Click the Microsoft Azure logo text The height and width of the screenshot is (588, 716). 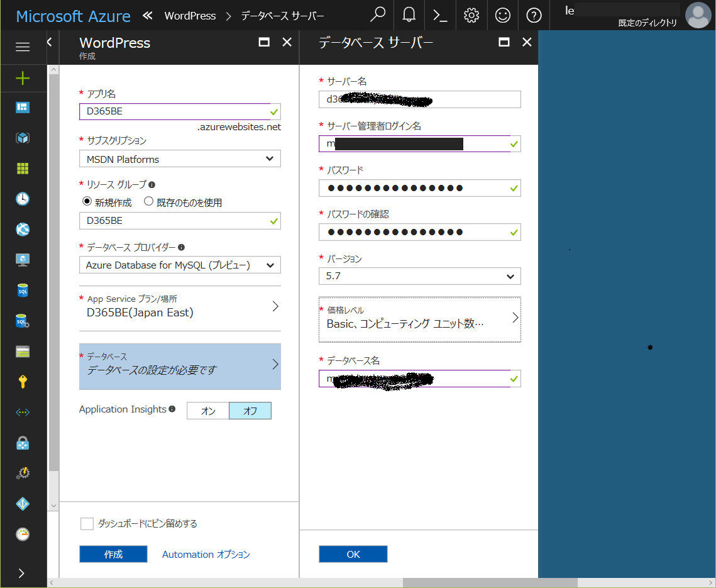click(x=73, y=16)
